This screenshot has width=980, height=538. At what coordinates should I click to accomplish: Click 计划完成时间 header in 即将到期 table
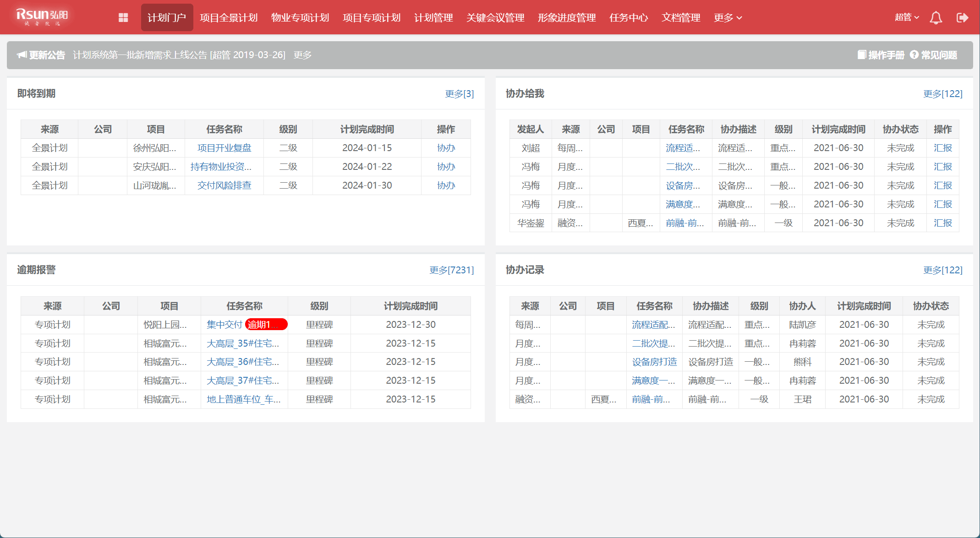click(367, 130)
